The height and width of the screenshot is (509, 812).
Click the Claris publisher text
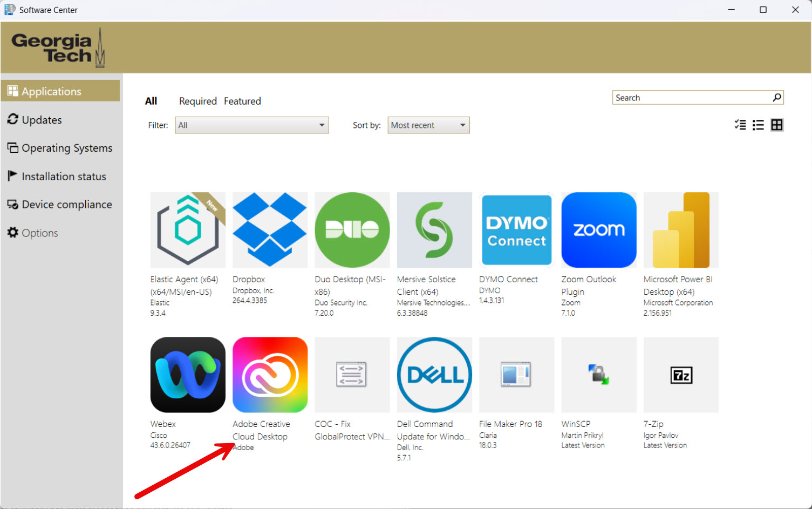(x=488, y=435)
